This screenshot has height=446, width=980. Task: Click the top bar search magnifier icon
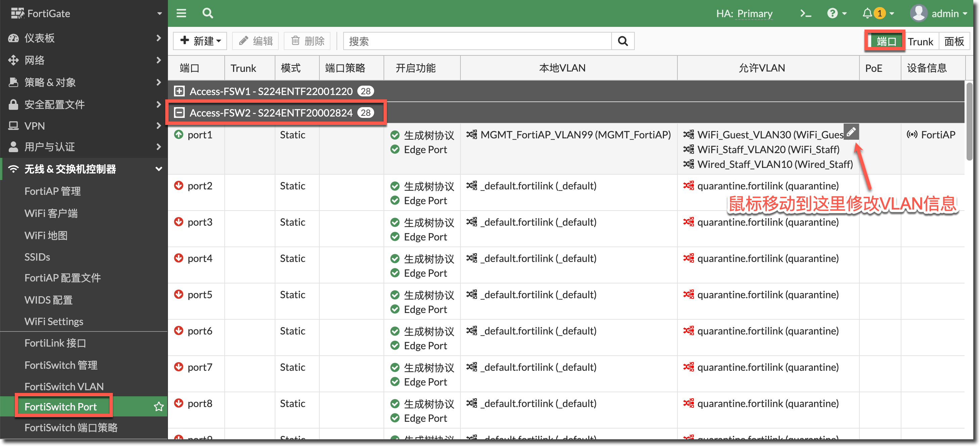point(208,13)
